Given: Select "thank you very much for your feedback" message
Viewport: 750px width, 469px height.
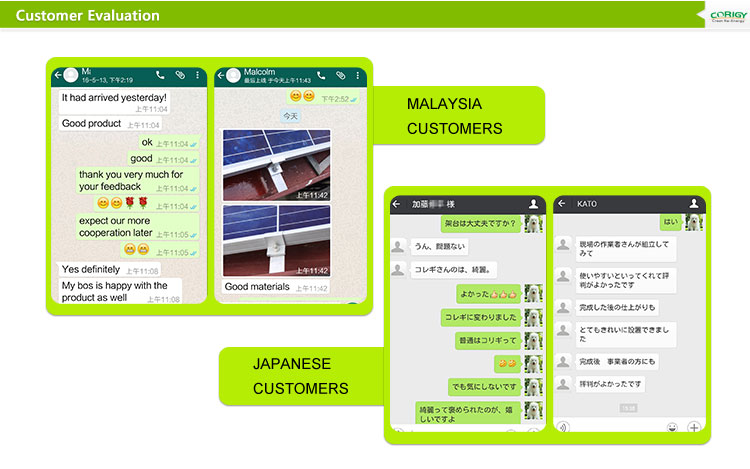Looking at the screenshot, I should pos(137,181).
